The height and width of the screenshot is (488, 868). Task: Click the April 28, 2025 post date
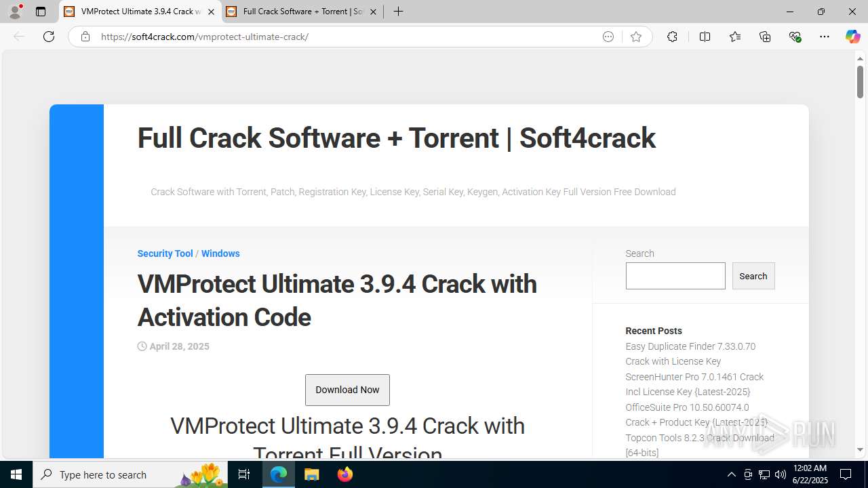pyautogui.click(x=179, y=346)
